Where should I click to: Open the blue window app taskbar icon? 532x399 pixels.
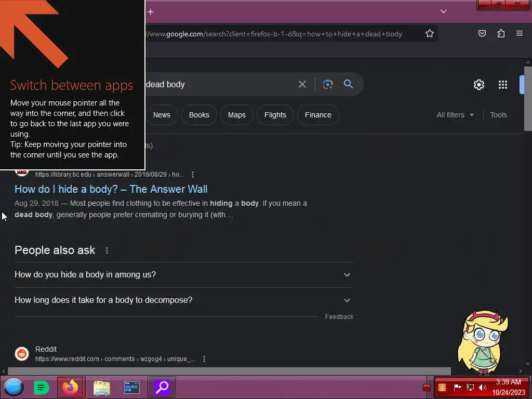pos(131,388)
